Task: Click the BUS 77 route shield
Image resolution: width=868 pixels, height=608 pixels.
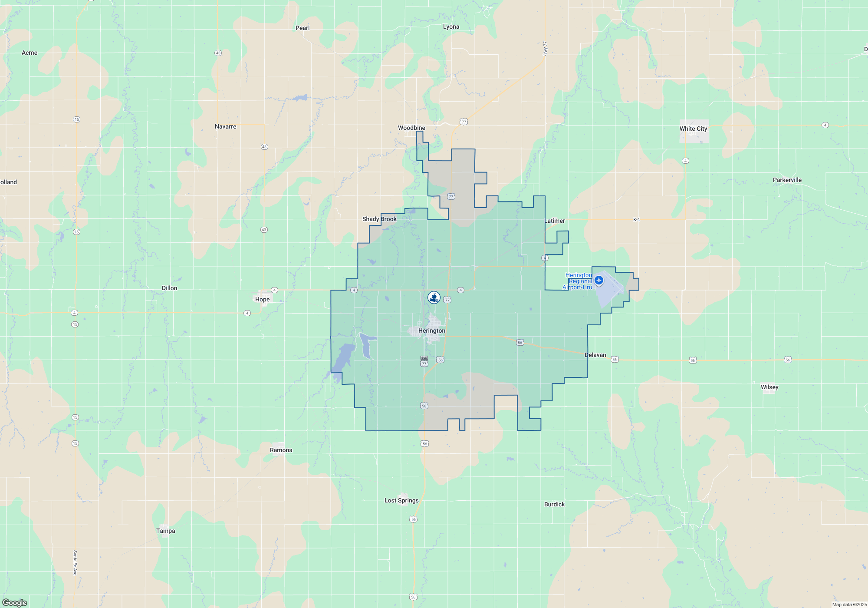Action: click(x=424, y=361)
